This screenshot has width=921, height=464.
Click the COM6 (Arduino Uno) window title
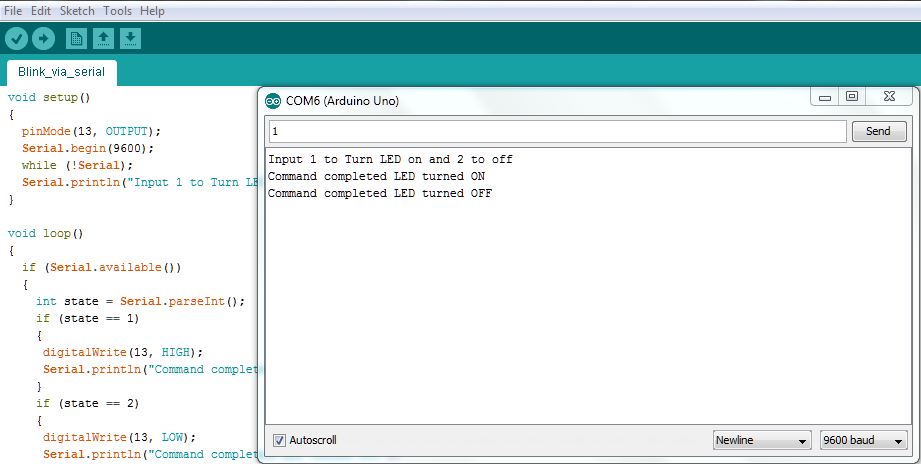click(x=342, y=101)
